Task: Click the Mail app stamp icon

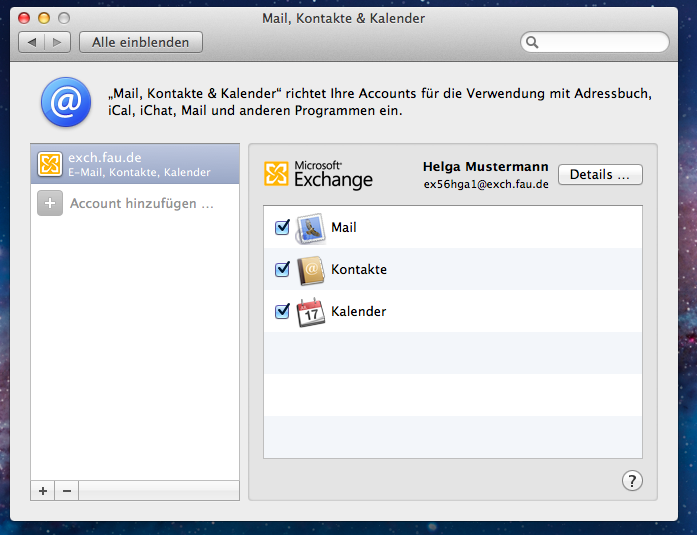Action: point(311,228)
